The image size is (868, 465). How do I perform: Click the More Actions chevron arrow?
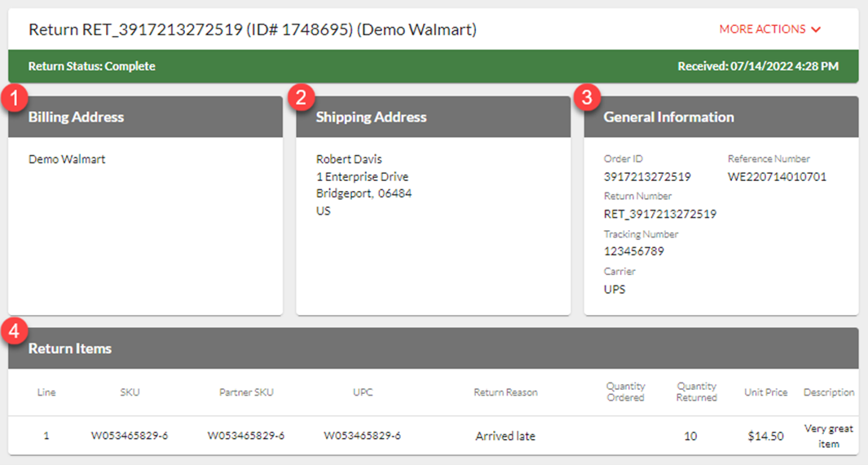816,30
